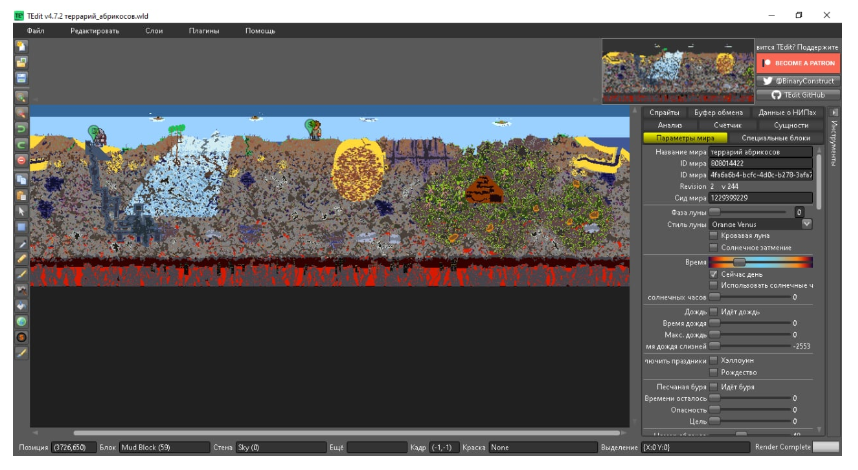Click the Twitter bird icon
858x470 pixels.
tap(767, 81)
